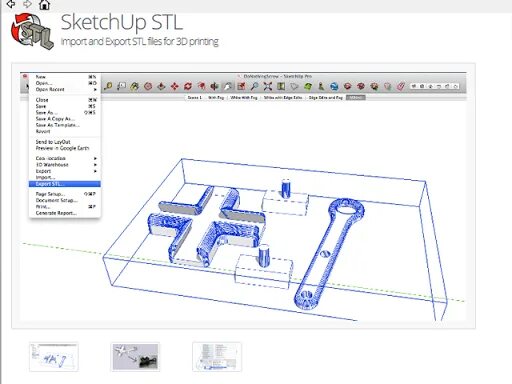This screenshot has height=384, width=512.
Task: Click the pink paperclip icon
Action: (401, 86)
